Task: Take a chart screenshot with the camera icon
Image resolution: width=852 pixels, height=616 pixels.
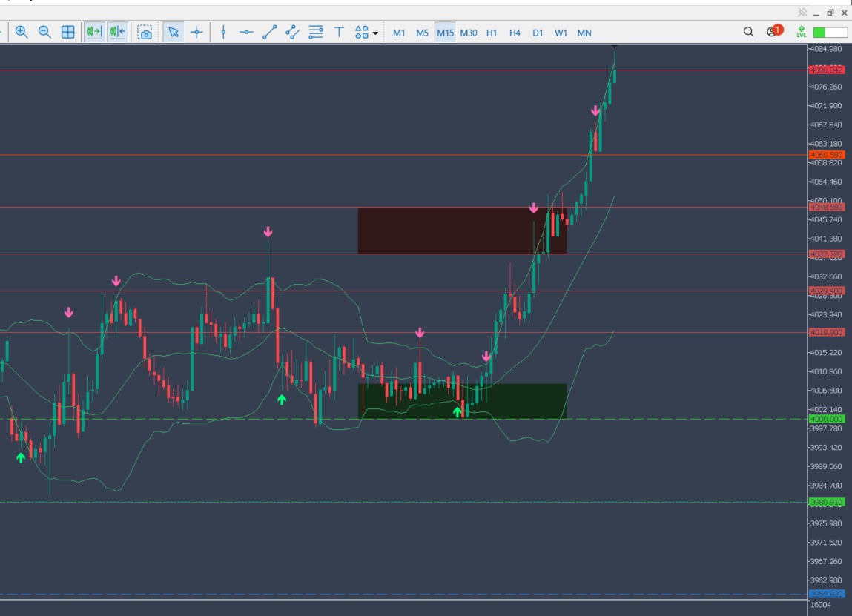Action: click(145, 33)
